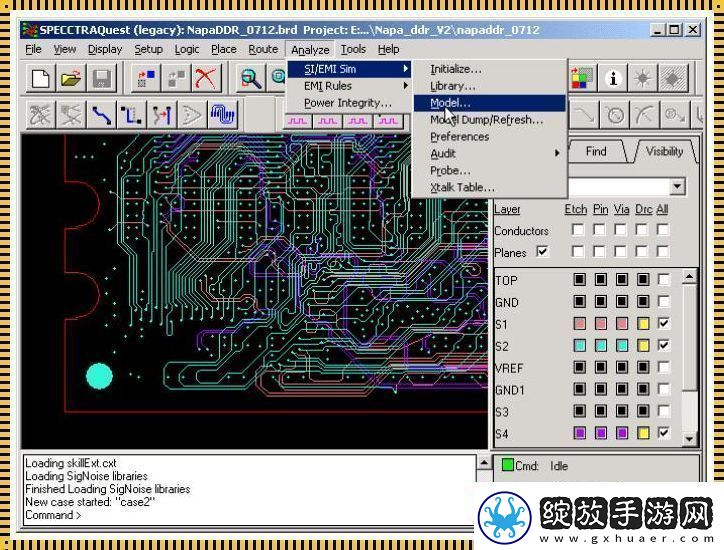This screenshot has height=550, width=724.
Task: Open the Display menu
Action: pyautogui.click(x=105, y=49)
